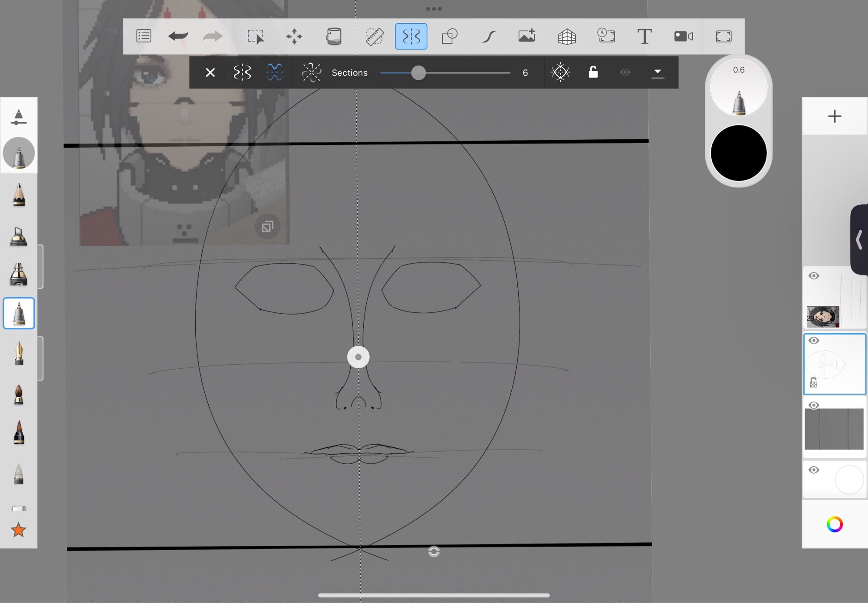
Task: Open the main menu list icon
Action: pos(144,36)
